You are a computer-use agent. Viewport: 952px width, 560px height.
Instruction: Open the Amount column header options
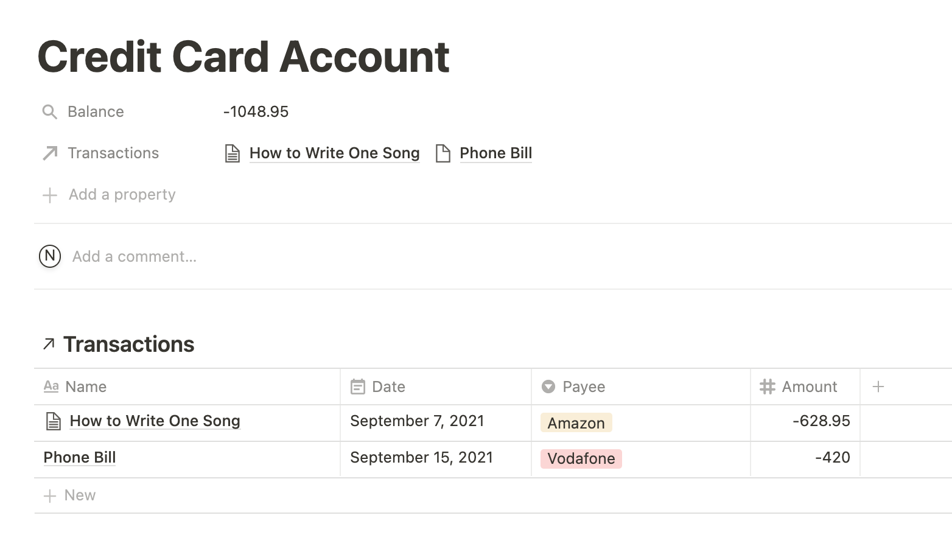click(x=805, y=387)
